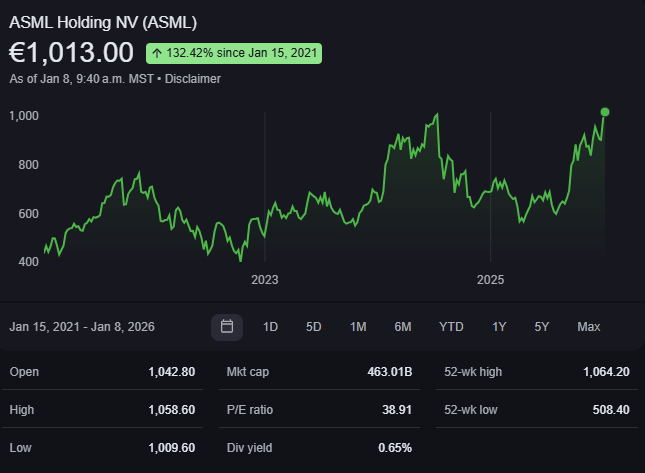Click the 800 y-axis label
Viewport: 645px width, 473px height.
point(28,165)
